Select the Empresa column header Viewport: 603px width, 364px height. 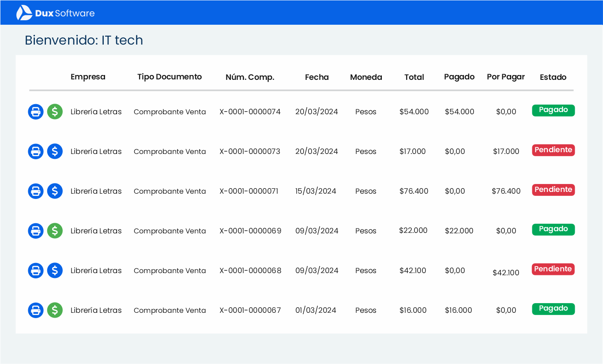click(x=88, y=77)
